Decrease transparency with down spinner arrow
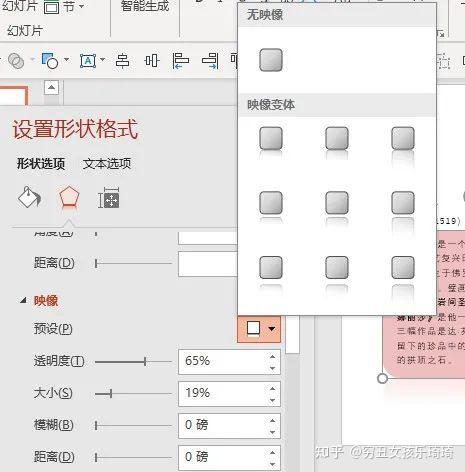The width and height of the screenshot is (465, 472). pos(273,368)
